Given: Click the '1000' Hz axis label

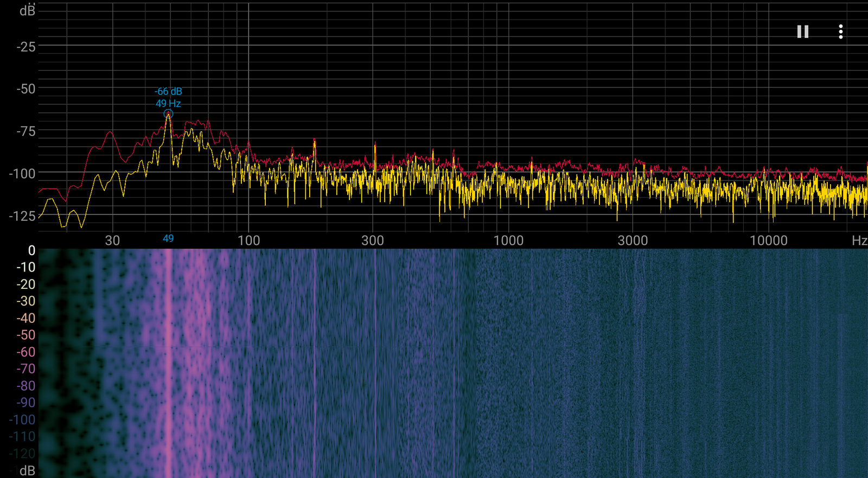Looking at the screenshot, I should coord(508,240).
